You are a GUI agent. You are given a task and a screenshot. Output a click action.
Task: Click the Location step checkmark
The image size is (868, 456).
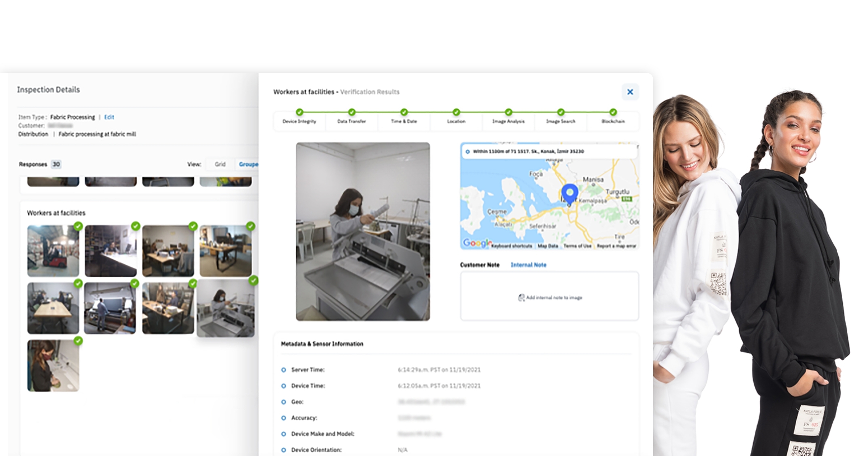(x=456, y=112)
